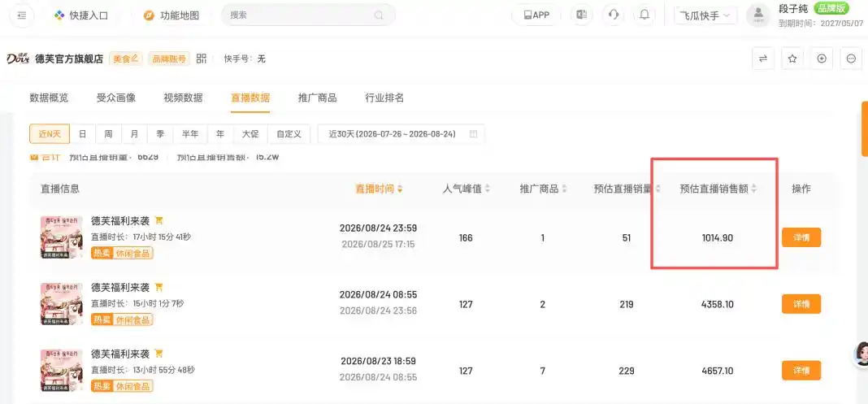Switch to 视频数据 tab
Image resolution: width=868 pixels, height=404 pixels.
click(183, 98)
